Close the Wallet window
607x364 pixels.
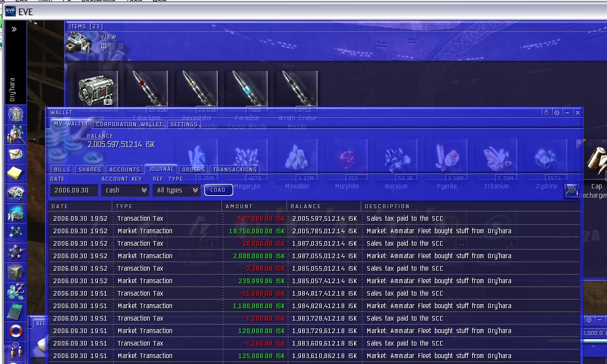[x=577, y=113]
